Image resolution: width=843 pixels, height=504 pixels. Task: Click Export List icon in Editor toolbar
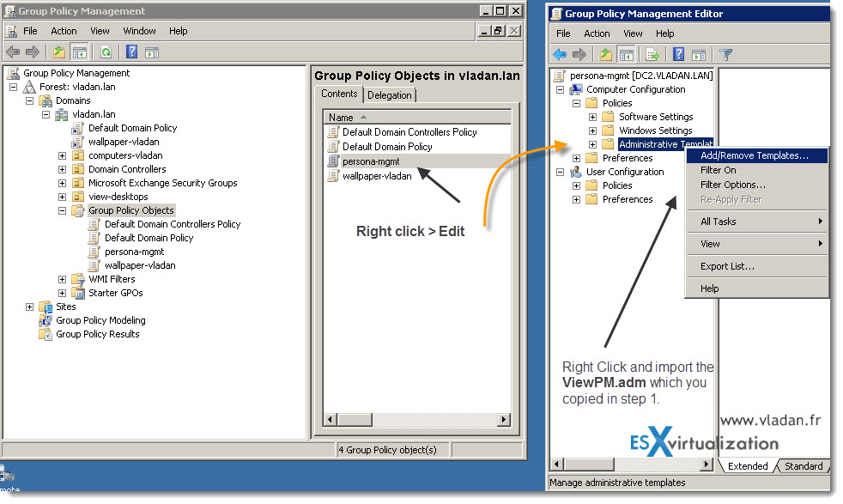(652, 54)
